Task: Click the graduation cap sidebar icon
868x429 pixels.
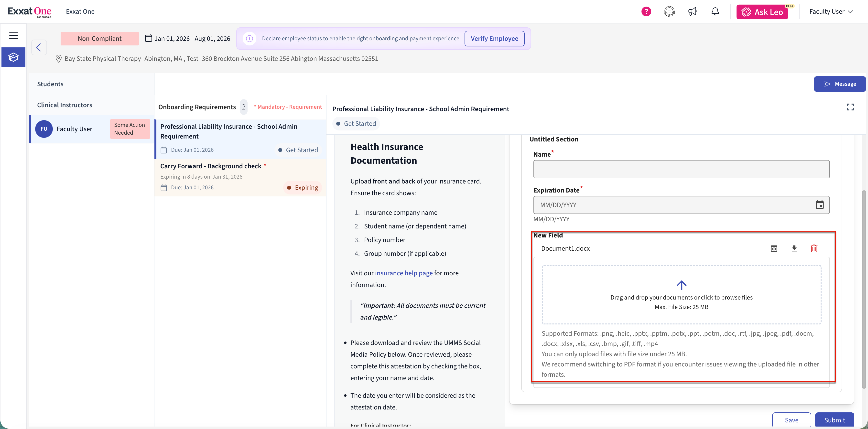Action: point(13,57)
